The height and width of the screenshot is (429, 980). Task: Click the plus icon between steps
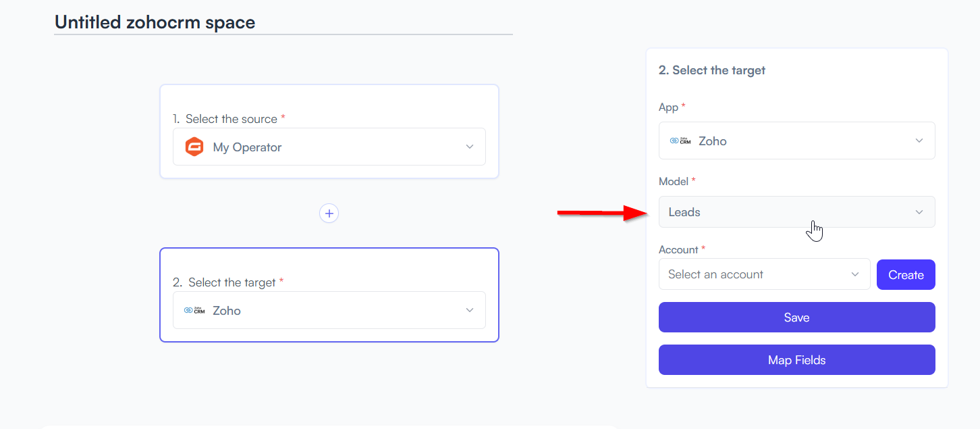pyautogui.click(x=329, y=213)
